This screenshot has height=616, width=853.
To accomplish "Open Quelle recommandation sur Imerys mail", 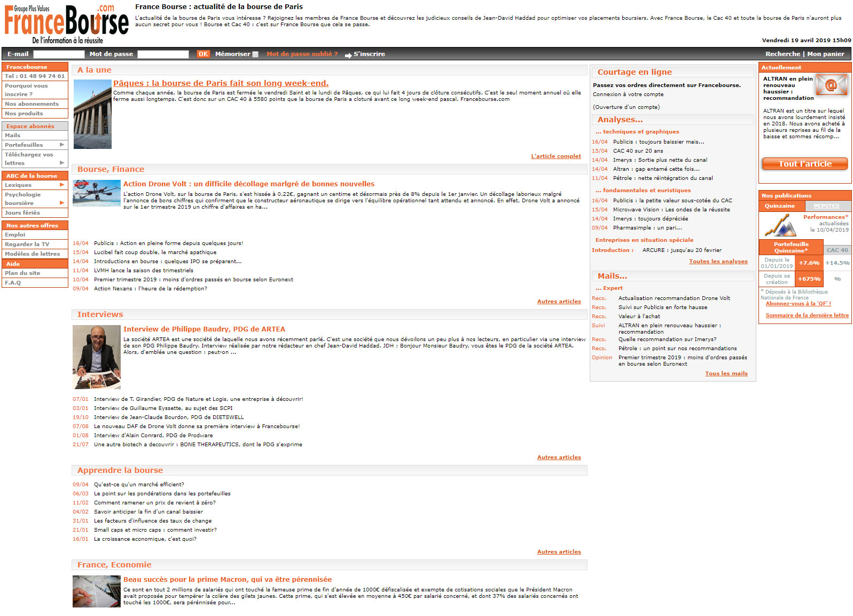I will (x=667, y=339).
